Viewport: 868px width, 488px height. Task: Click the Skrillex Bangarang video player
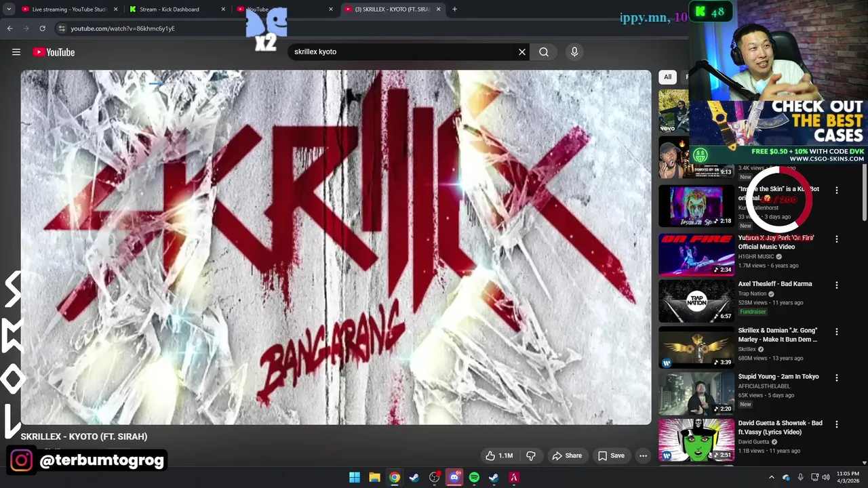(336, 247)
